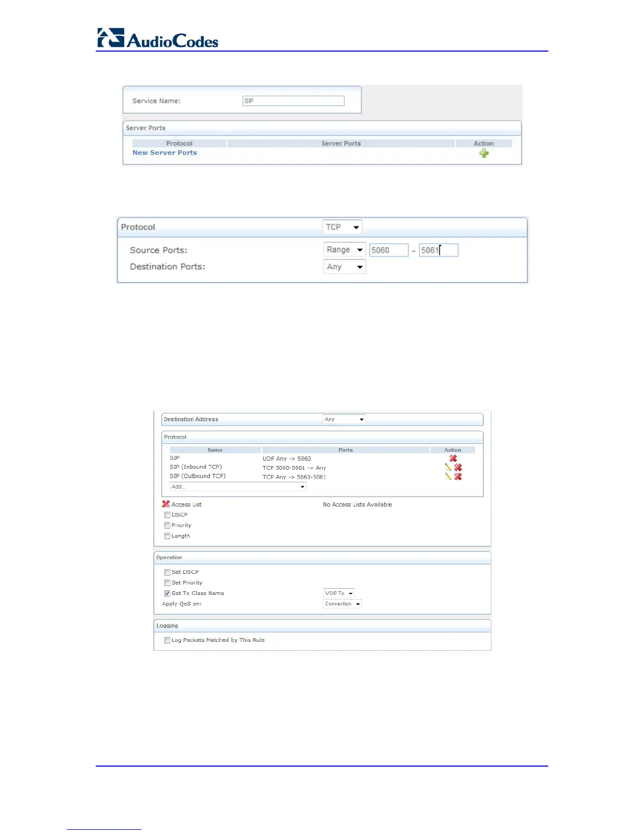
Task: Click the Ports column header in Protocol table
Action: click(346, 450)
